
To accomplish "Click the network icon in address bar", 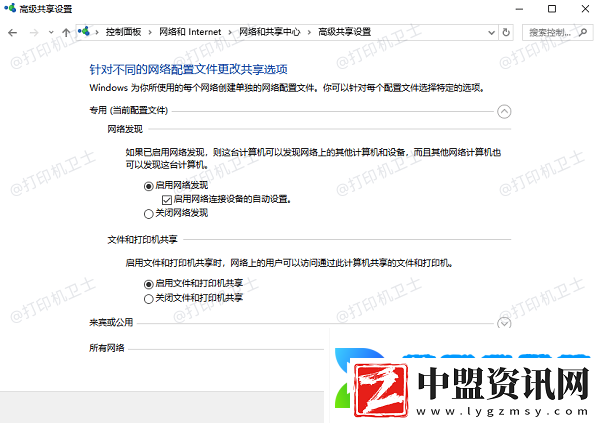I will 84,32.
